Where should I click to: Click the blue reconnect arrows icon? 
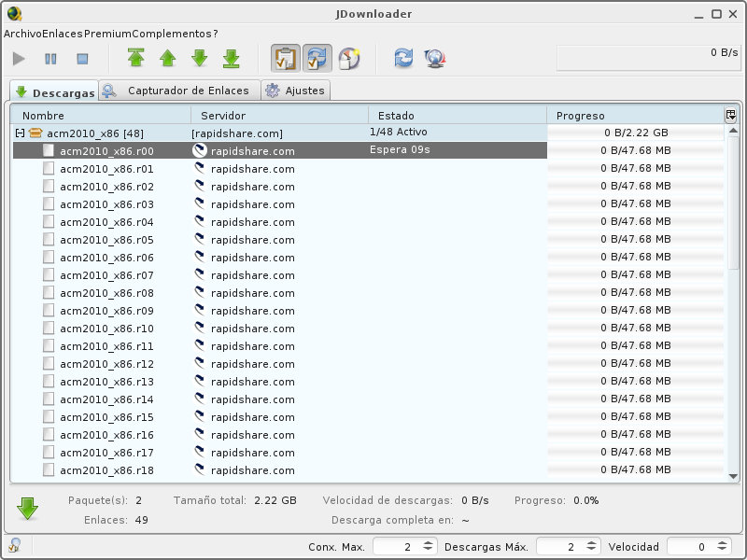(x=403, y=58)
